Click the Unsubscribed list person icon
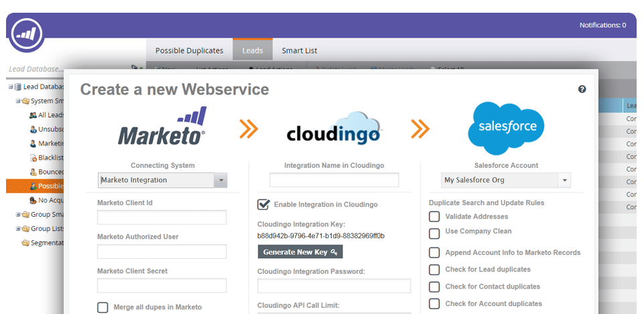The width and height of the screenshot is (644, 314). (34, 129)
